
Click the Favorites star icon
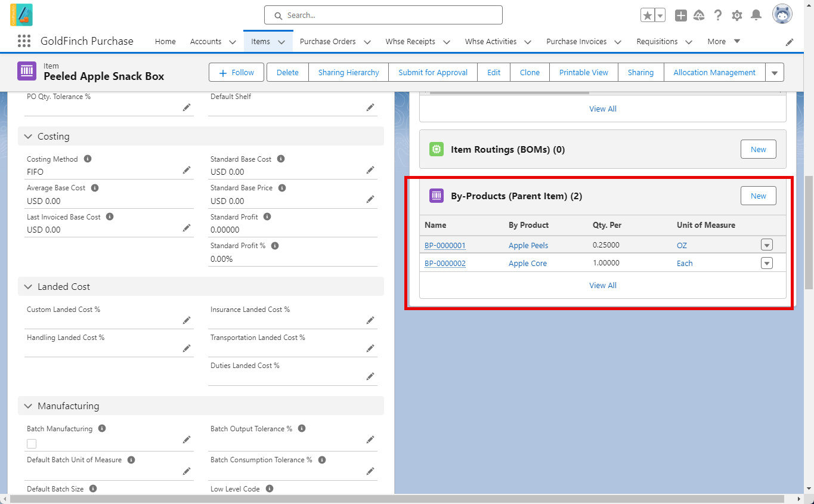[x=648, y=16]
